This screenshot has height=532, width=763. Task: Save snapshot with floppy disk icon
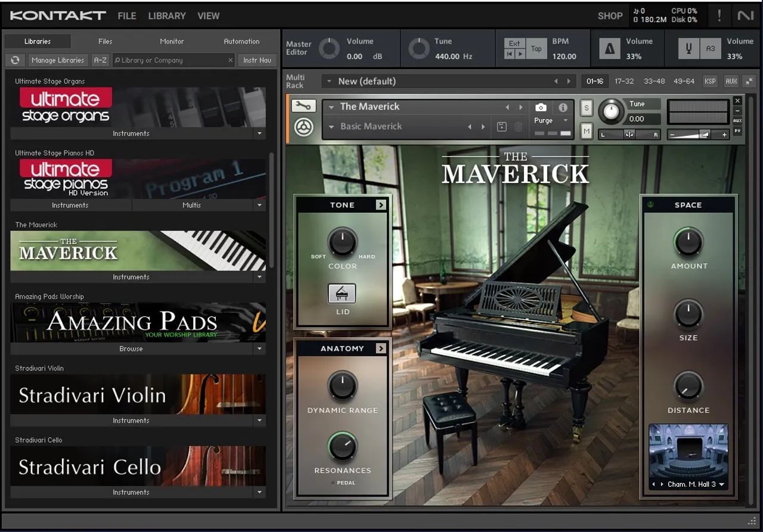pyautogui.click(x=502, y=126)
